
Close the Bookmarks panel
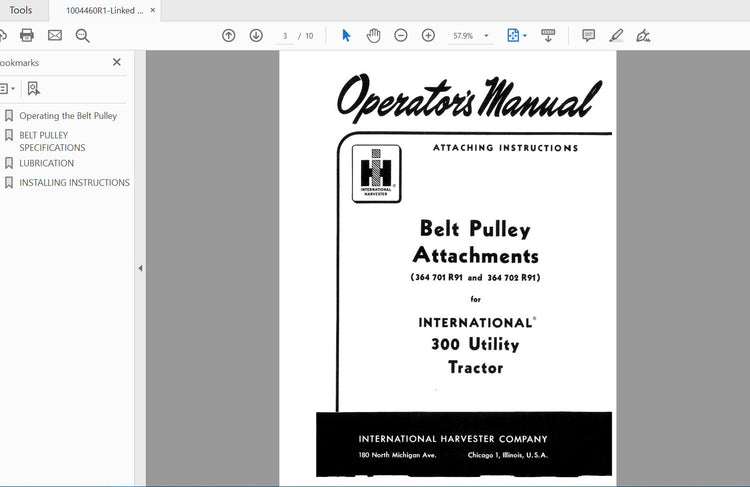tap(117, 62)
